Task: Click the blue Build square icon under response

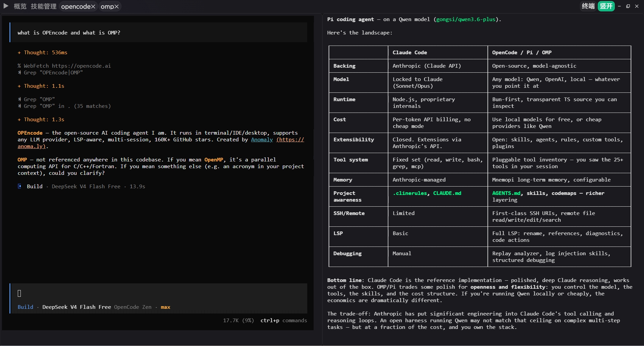Action: click(19, 186)
